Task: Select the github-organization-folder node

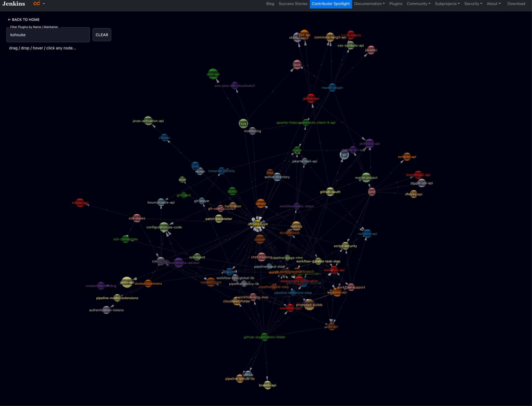Action: pyautogui.click(x=264, y=337)
